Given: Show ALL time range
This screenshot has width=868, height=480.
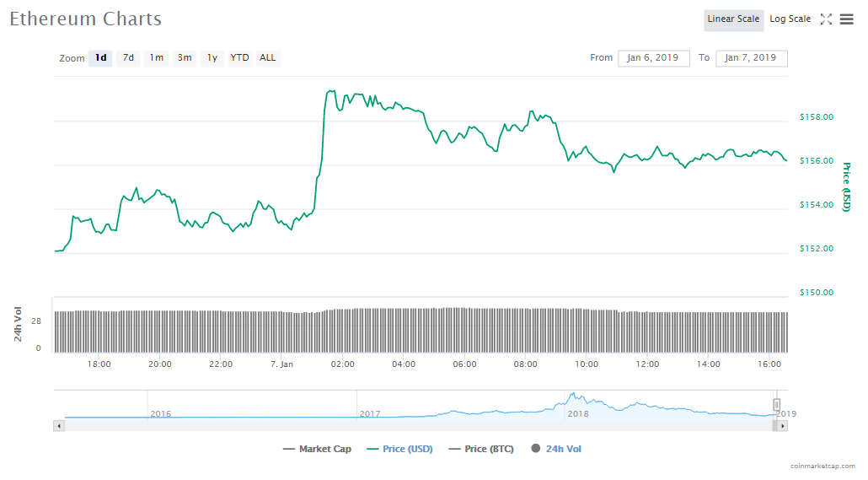Looking at the screenshot, I should [x=267, y=58].
